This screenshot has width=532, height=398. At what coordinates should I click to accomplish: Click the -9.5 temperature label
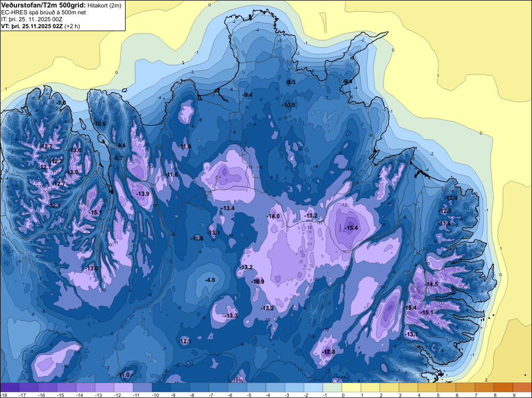pyautogui.click(x=290, y=82)
